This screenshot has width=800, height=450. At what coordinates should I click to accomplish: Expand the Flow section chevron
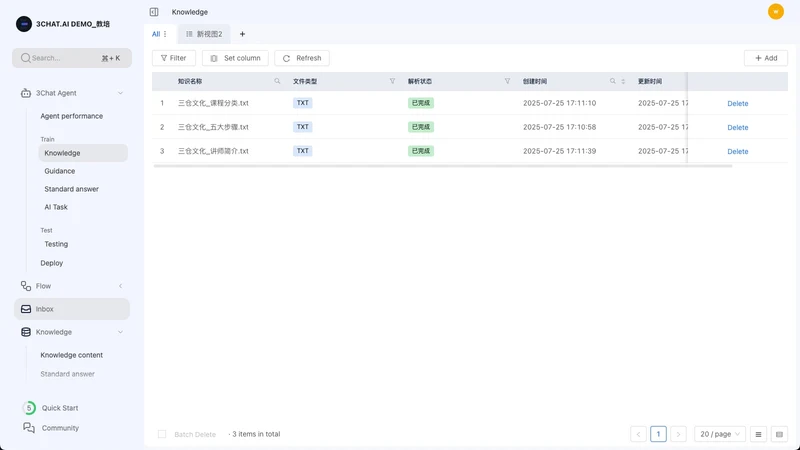coord(120,286)
